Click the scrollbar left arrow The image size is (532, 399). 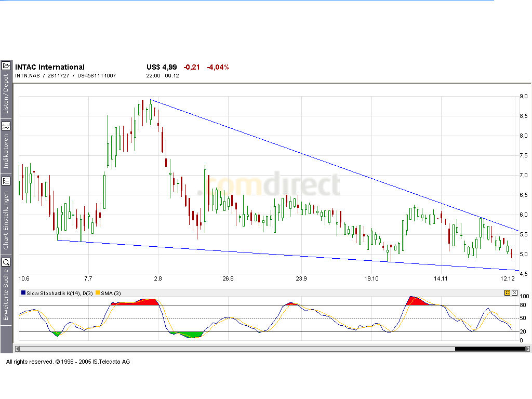17,349
